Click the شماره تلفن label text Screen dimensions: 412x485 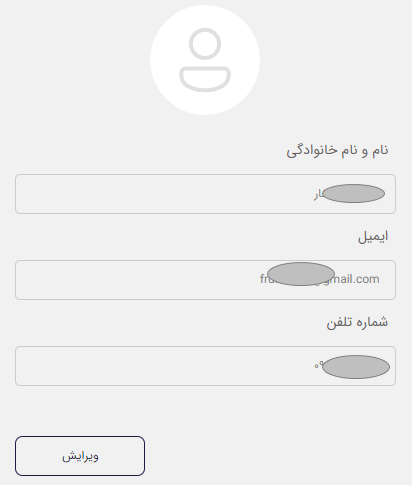click(357, 322)
